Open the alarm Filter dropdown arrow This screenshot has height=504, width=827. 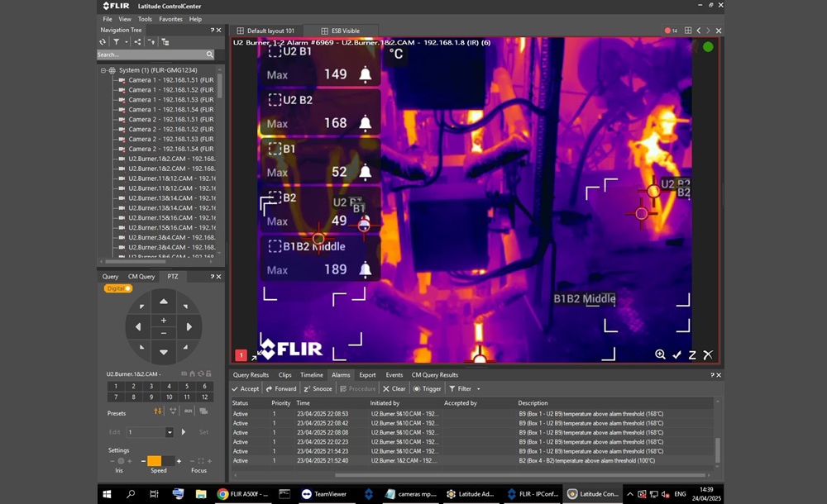(x=478, y=389)
